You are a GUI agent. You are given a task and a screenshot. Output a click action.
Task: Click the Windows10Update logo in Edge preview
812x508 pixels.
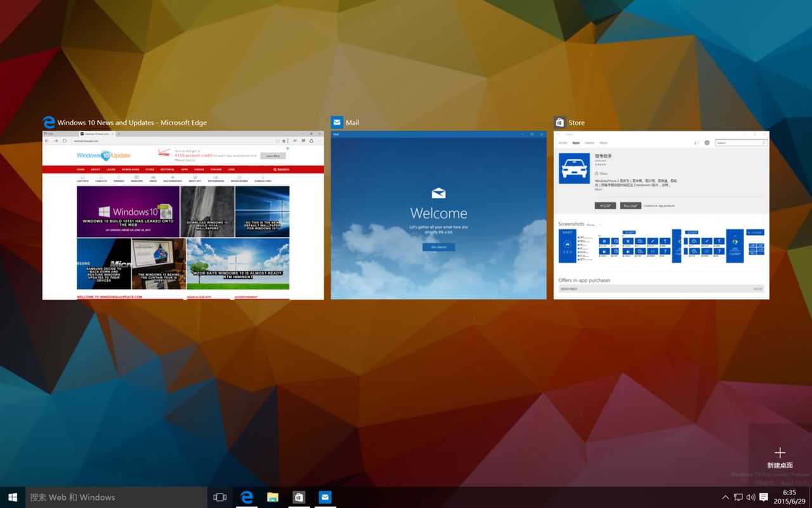[103, 155]
